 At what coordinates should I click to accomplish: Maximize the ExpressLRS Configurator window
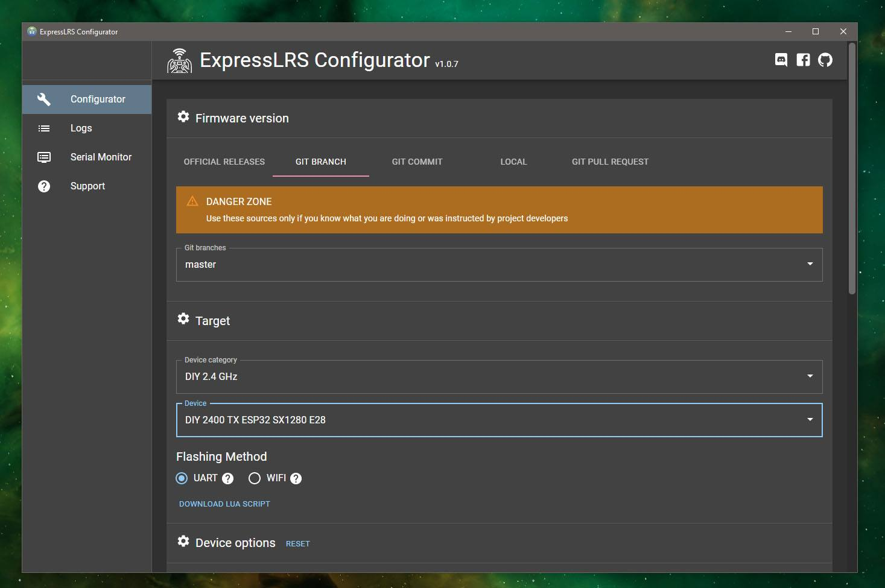click(x=816, y=31)
